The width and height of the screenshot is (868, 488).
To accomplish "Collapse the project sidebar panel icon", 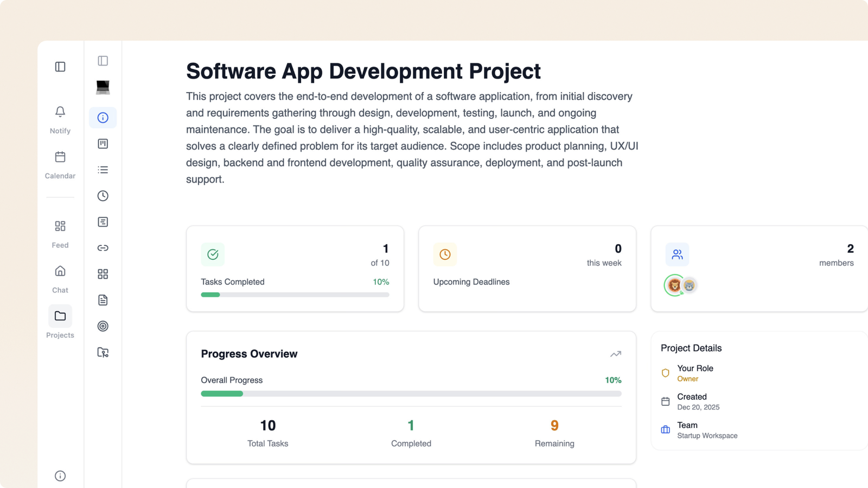I will click(103, 61).
